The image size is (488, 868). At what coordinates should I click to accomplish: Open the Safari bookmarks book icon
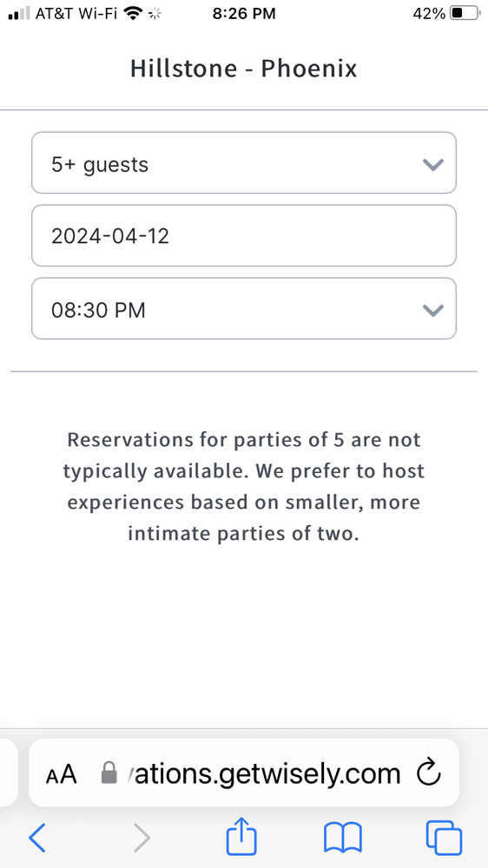point(342,838)
